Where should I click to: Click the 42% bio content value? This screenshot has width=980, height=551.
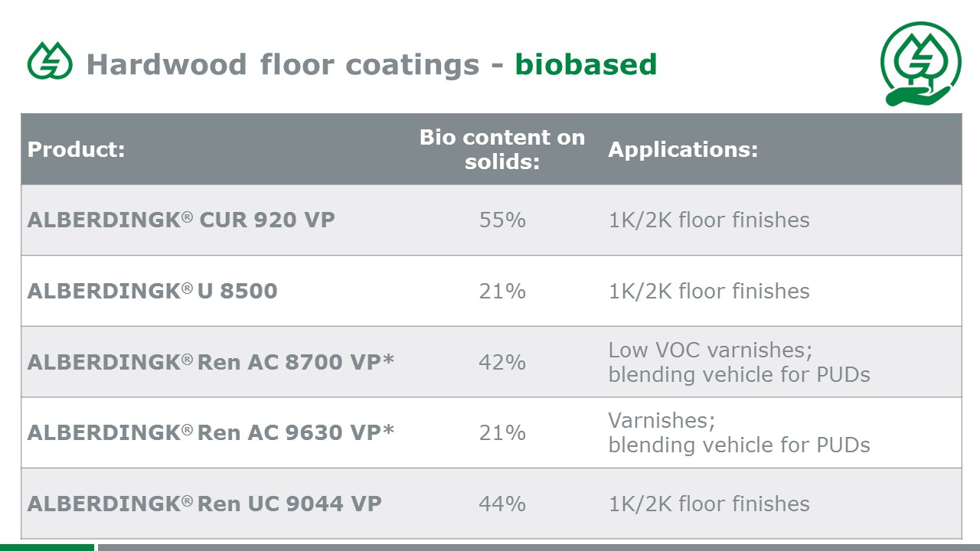[502, 362]
